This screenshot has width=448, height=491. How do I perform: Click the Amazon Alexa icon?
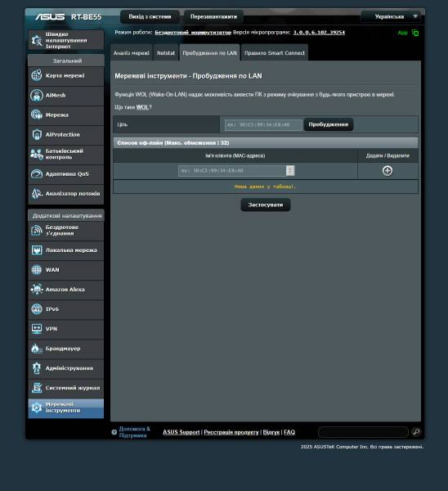coord(37,290)
